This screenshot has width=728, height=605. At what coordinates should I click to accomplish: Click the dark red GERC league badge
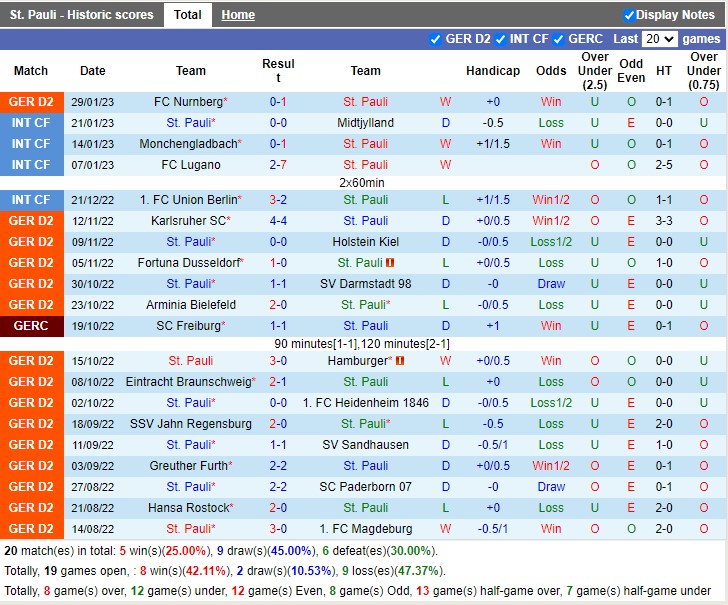click(31, 326)
